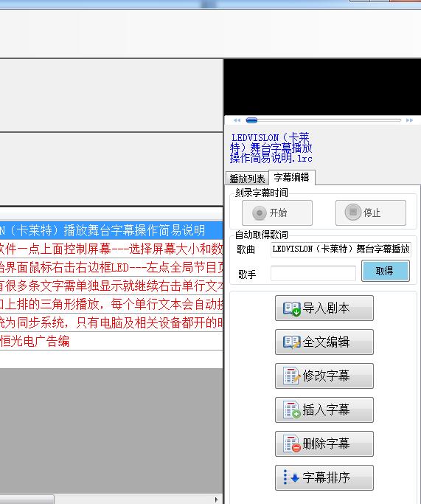This screenshot has width=421, height=504.
Task: Select the highlighted 播放舞台字幕操作简易说明 row
Action: [111, 230]
